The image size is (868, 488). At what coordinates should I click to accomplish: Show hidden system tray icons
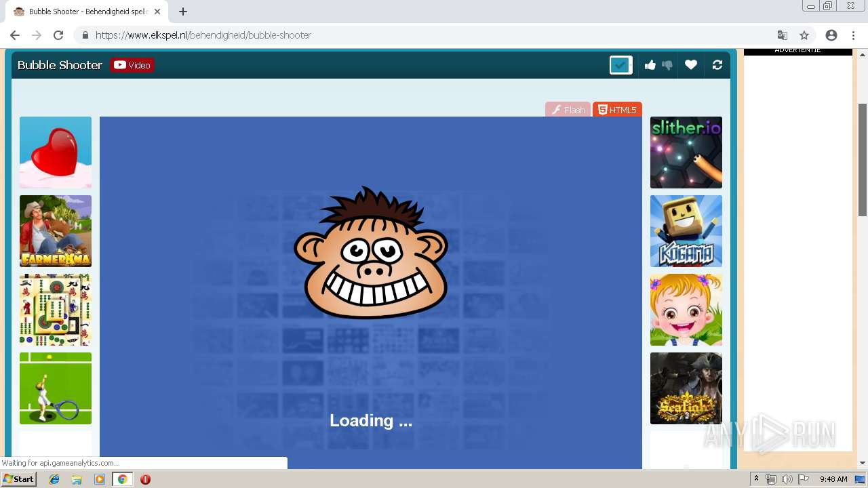pyautogui.click(x=756, y=479)
